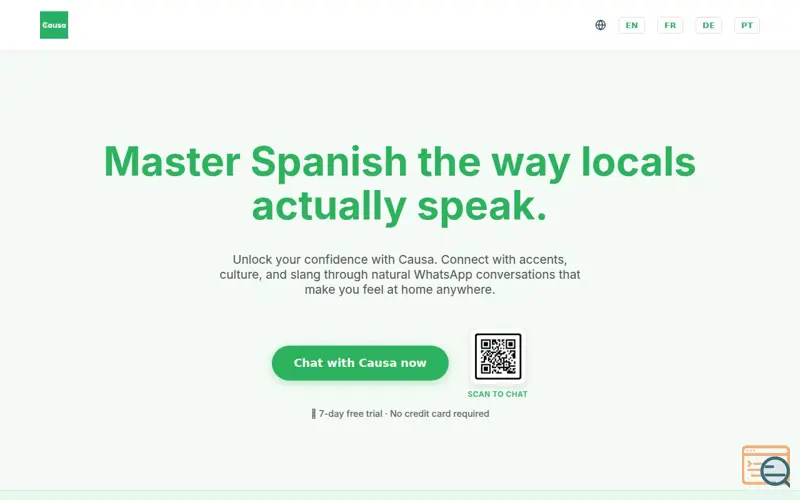Switch language to DE

708,26
